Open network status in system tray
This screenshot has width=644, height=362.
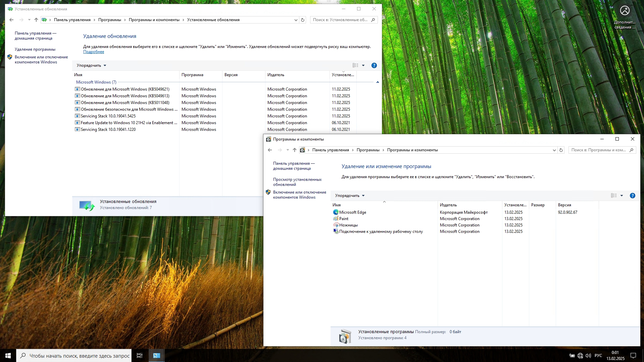580,356
